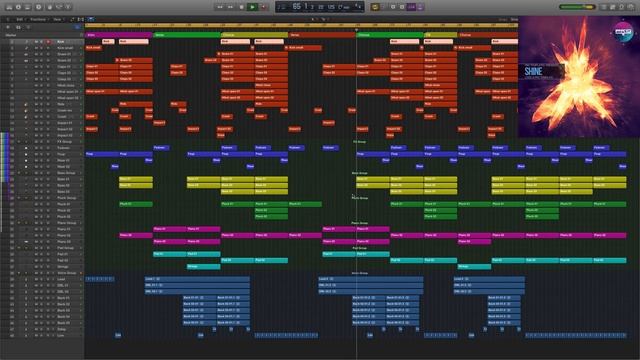Image resolution: width=640 pixels, height=360 pixels.
Task: Toggle the Inspector icon in control bar
Action: pos(18,7)
